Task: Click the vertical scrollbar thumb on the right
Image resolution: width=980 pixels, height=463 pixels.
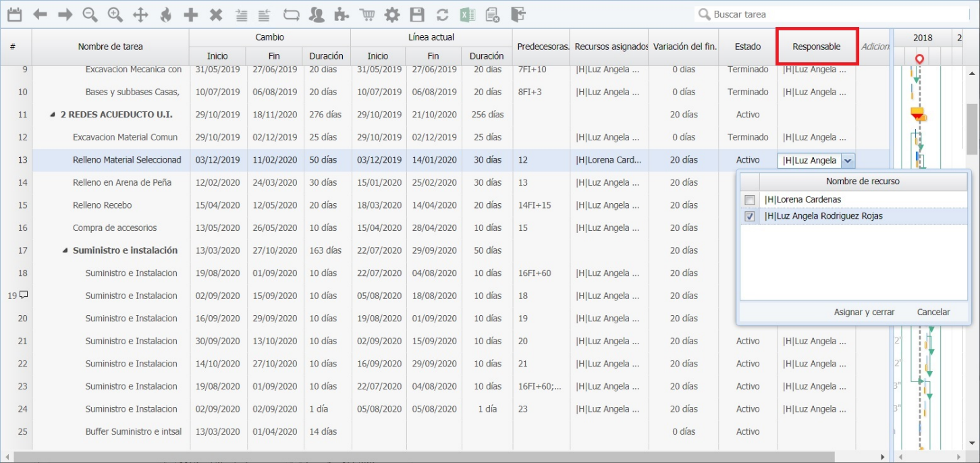Action: [x=973, y=130]
